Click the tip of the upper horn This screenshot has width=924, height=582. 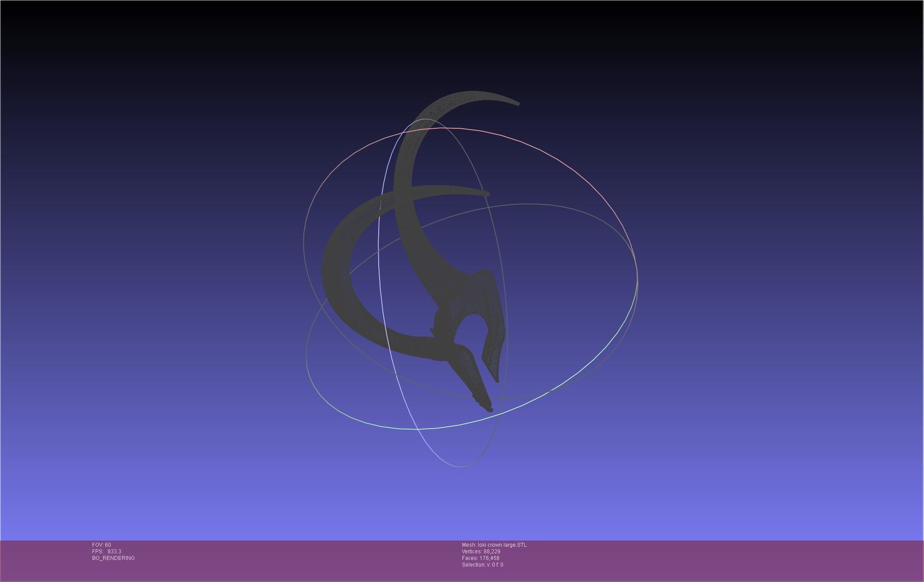point(518,104)
